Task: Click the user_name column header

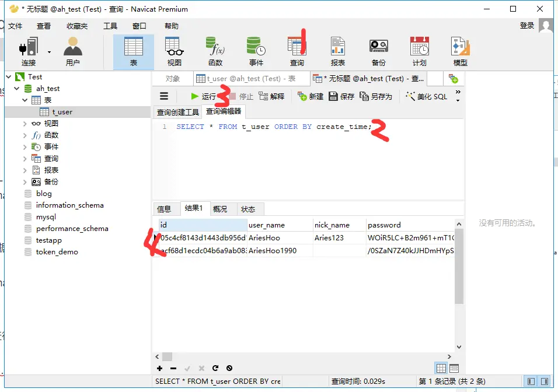Action: (x=280, y=225)
